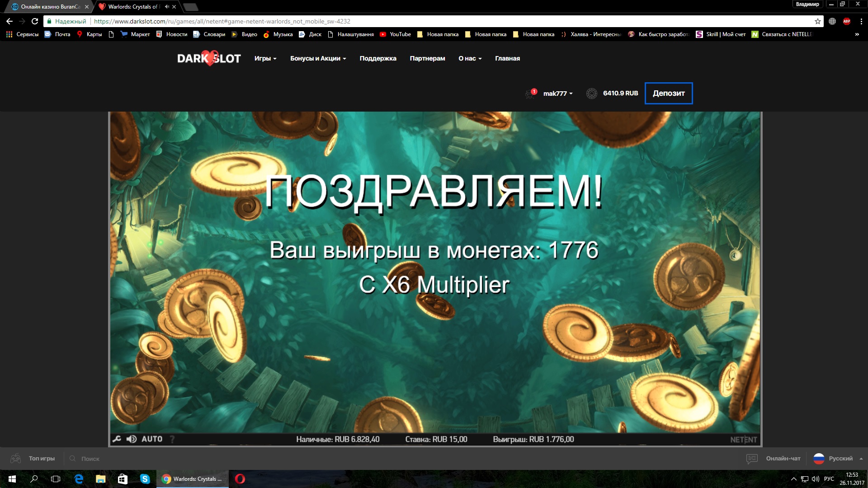This screenshot has width=868, height=488.
Task: Mute the Warlords tab audio icon
Action: tap(167, 7)
